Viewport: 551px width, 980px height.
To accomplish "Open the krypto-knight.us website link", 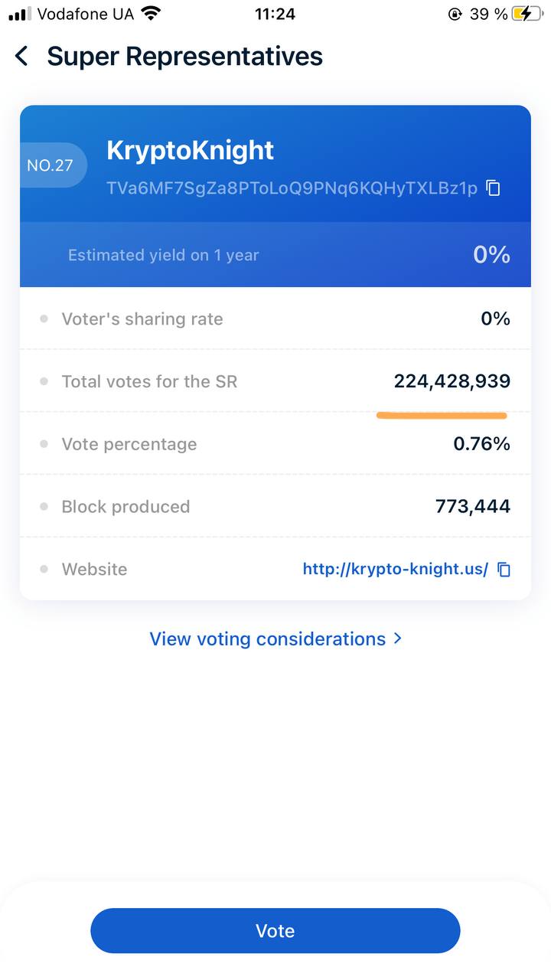I will [396, 569].
